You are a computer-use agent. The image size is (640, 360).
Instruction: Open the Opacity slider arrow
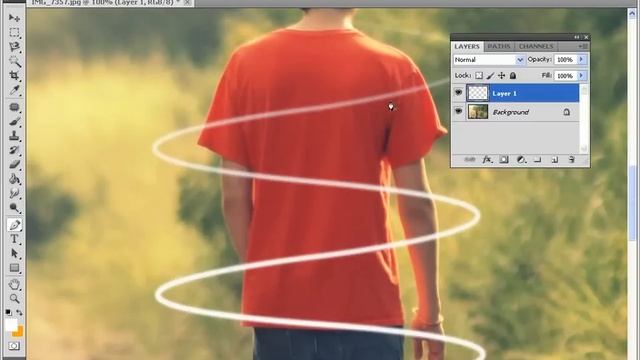(582, 60)
